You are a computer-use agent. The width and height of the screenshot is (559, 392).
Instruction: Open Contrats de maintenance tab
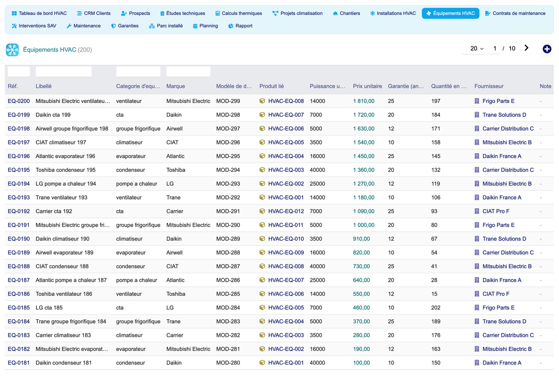click(x=515, y=14)
